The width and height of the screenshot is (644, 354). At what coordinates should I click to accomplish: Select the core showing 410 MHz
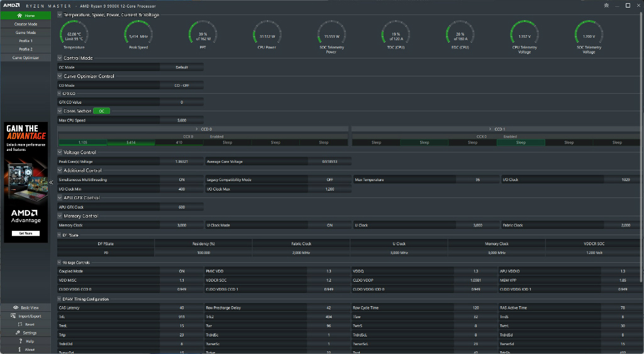179,143
